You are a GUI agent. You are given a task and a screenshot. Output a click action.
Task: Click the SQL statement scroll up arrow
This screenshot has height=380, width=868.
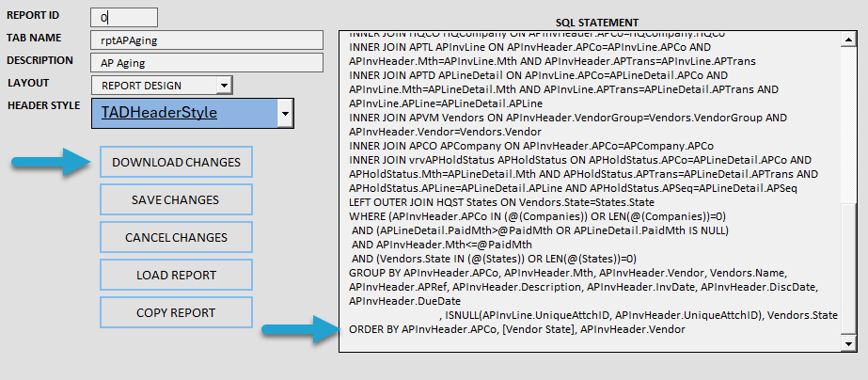[x=848, y=39]
